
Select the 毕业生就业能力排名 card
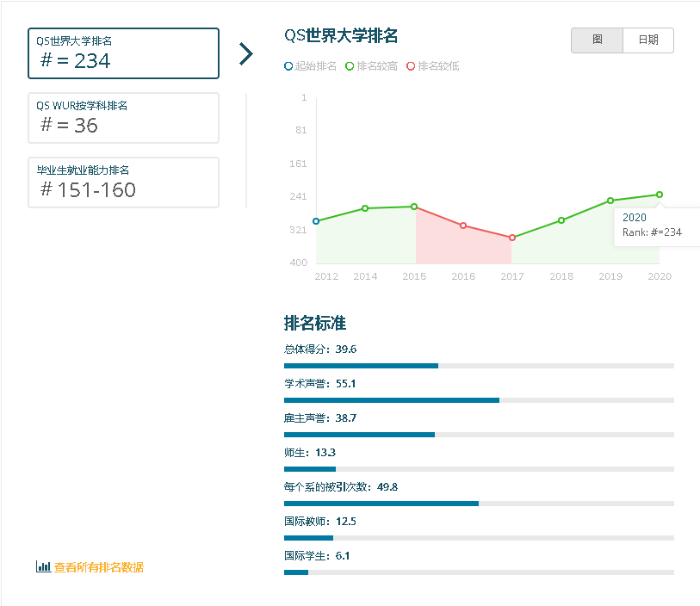tap(123, 182)
